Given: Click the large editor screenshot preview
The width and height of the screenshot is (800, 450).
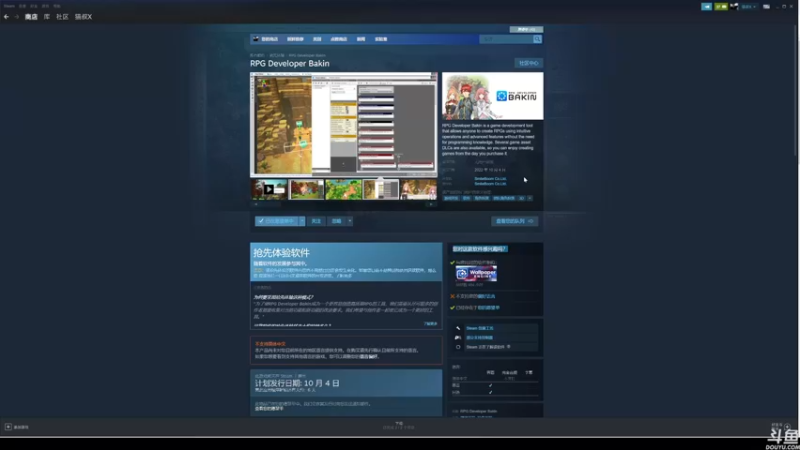Looking at the screenshot, I should pyautogui.click(x=343, y=124).
